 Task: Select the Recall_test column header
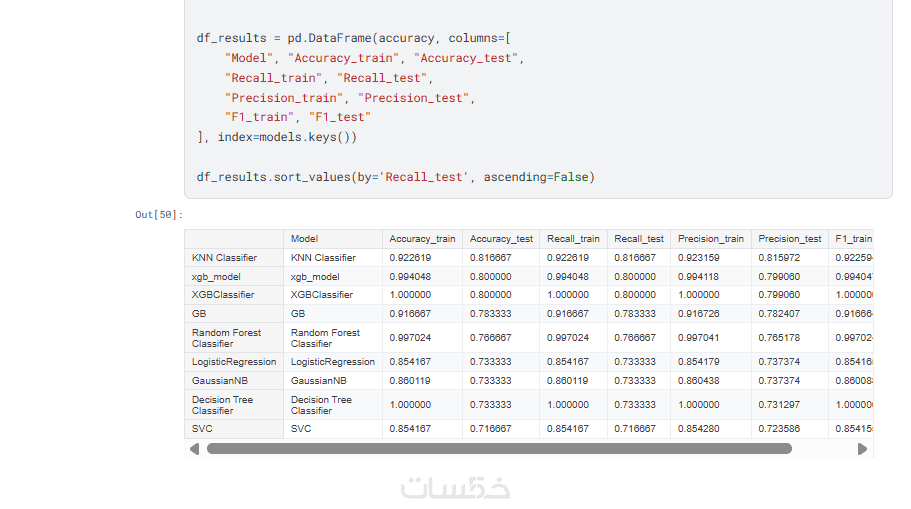coord(639,239)
